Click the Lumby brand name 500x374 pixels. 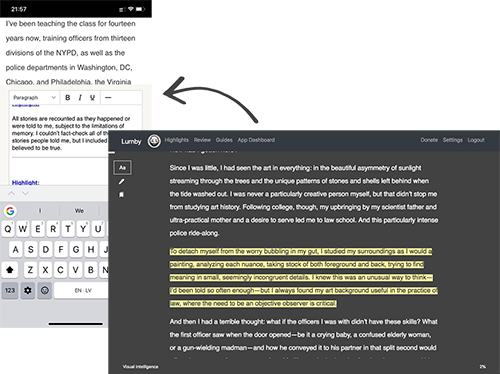pyautogui.click(x=131, y=141)
